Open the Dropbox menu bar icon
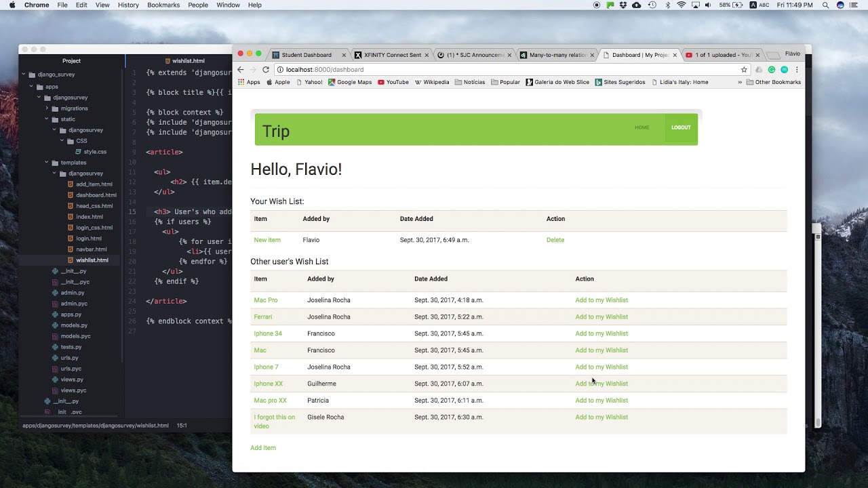This screenshot has width=868, height=488. (x=623, y=5)
